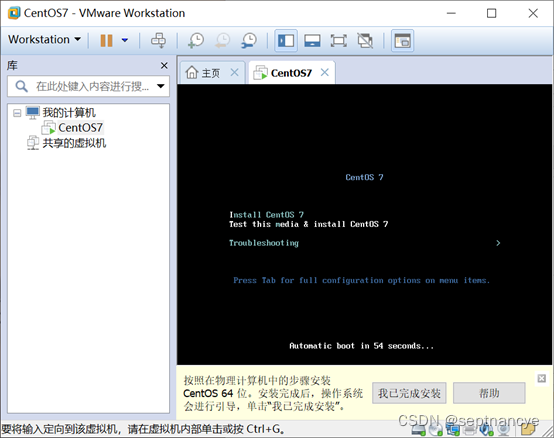Enter full screen mode icon
Screen dimensions: 554x438
click(338, 41)
